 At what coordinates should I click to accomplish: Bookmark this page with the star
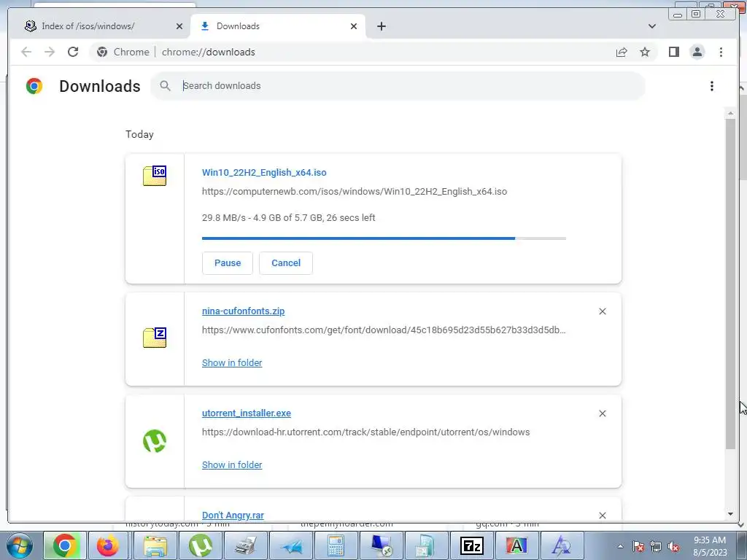click(645, 52)
